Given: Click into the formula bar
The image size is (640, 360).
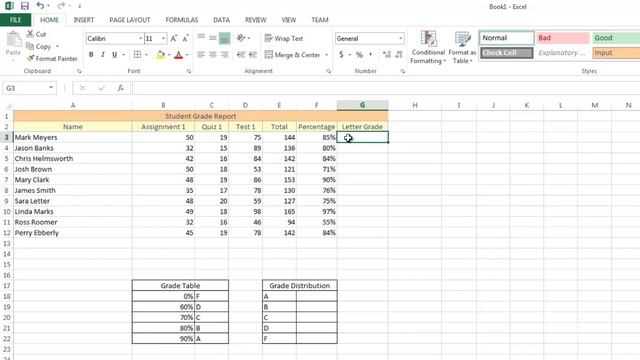Looking at the screenshot, I should [x=386, y=88].
